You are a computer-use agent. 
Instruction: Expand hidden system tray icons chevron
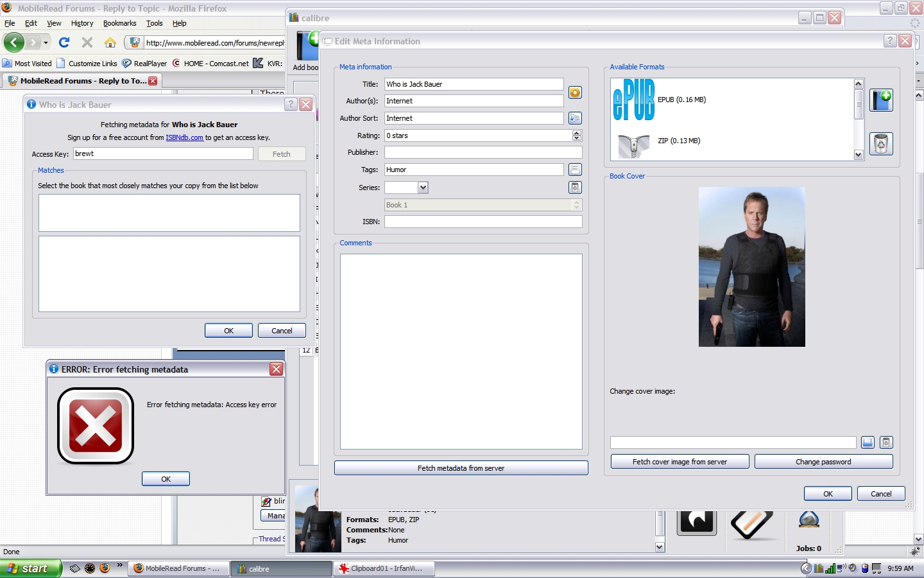(x=807, y=568)
